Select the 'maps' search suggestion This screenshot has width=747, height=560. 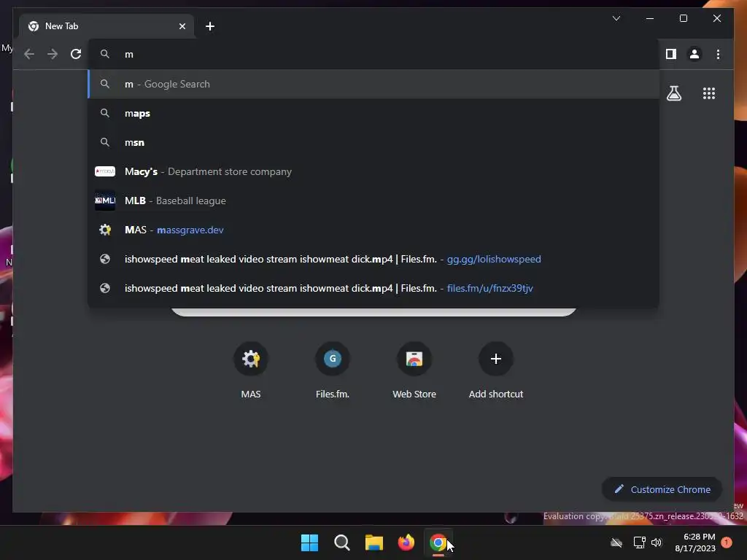(373, 113)
